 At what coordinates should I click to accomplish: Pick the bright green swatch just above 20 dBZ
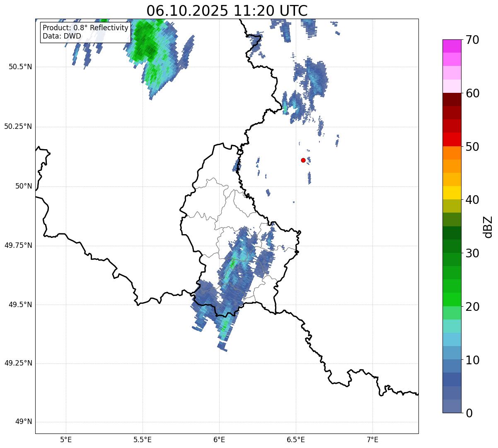click(452, 299)
